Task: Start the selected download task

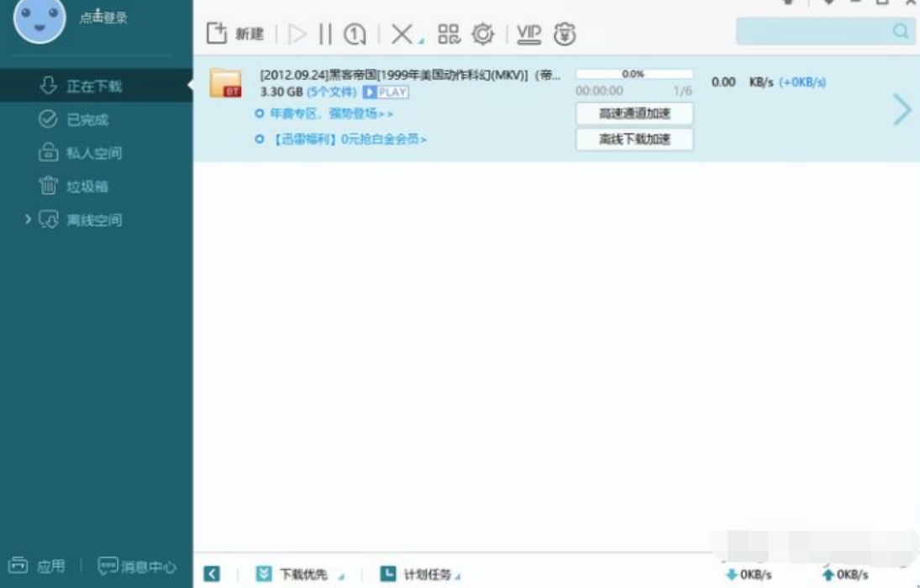Action: coord(297,34)
